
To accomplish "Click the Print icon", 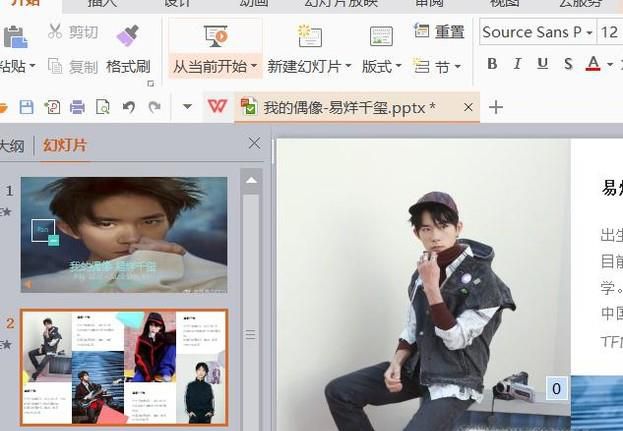I will (77, 107).
